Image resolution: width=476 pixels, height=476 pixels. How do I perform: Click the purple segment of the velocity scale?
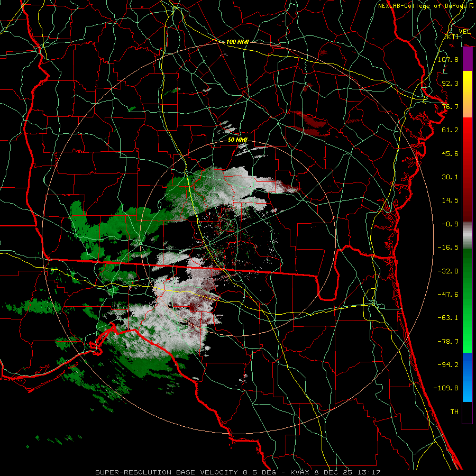click(x=467, y=59)
